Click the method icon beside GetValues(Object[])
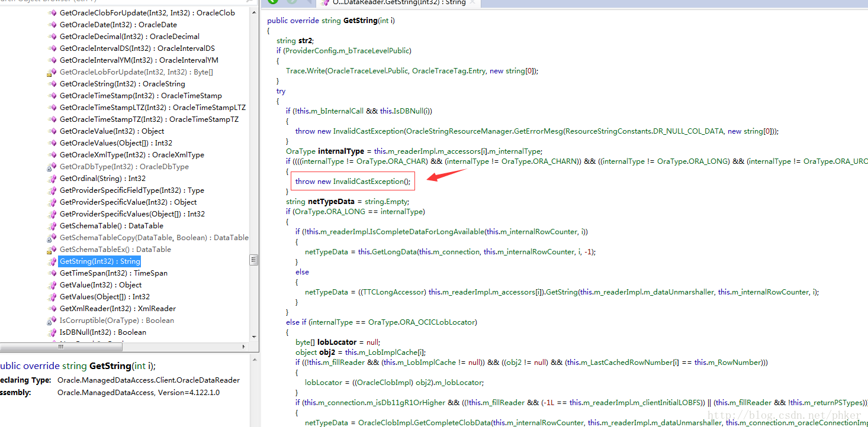The height and width of the screenshot is (427, 868). pos(52,297)
